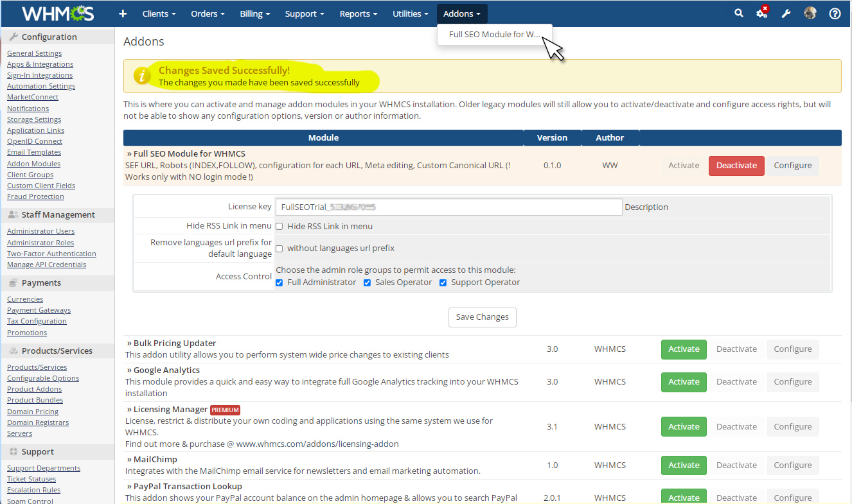
Task: Open Client Groups link
Action: point(30,175)
